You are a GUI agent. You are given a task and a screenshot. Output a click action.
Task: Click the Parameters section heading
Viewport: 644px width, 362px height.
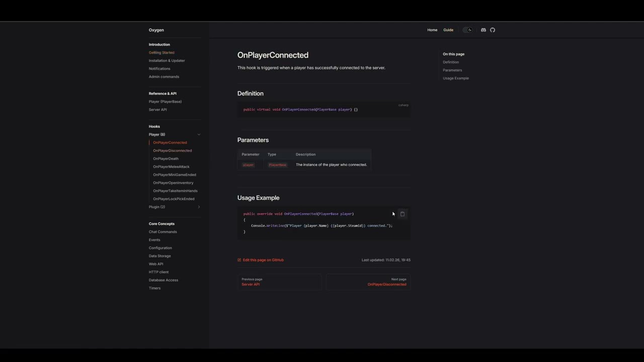click(x=253, y=140)
